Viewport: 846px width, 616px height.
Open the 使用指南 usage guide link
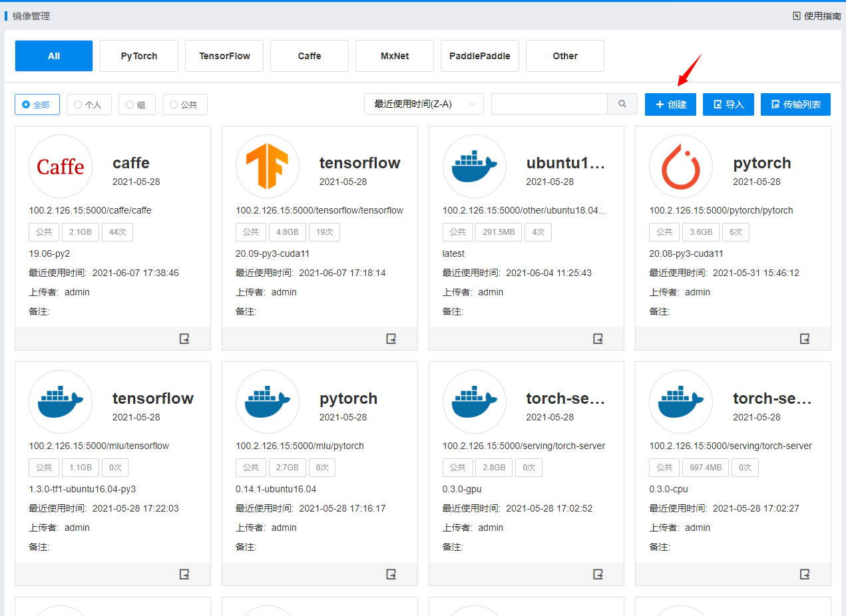pyautogui.click(x=817, y=16)
